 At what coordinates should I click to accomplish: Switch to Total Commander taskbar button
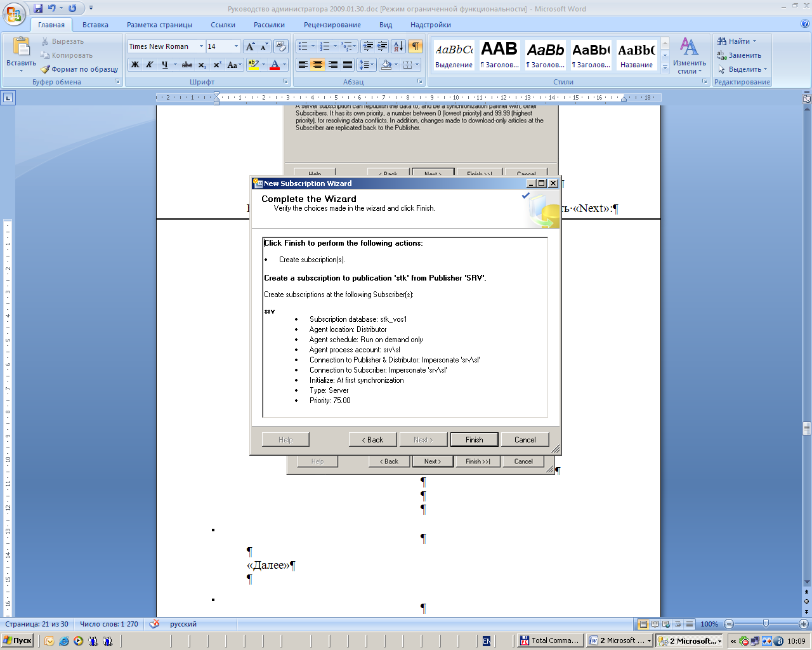coord(550,640)
